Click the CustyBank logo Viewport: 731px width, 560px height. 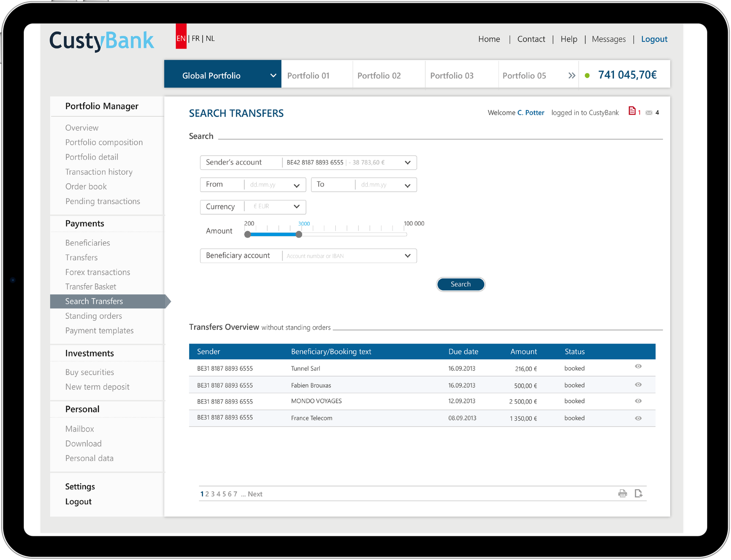(x=101, y=41)
